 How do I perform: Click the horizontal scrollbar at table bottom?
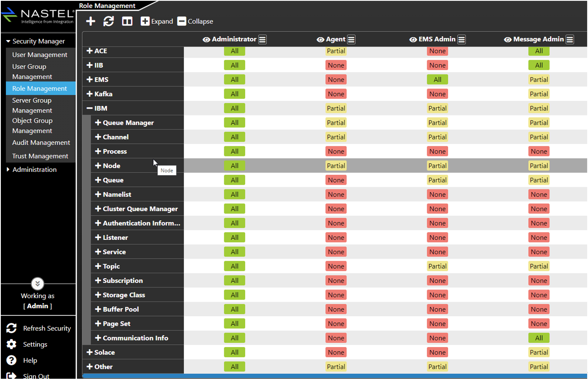(335, 376)
